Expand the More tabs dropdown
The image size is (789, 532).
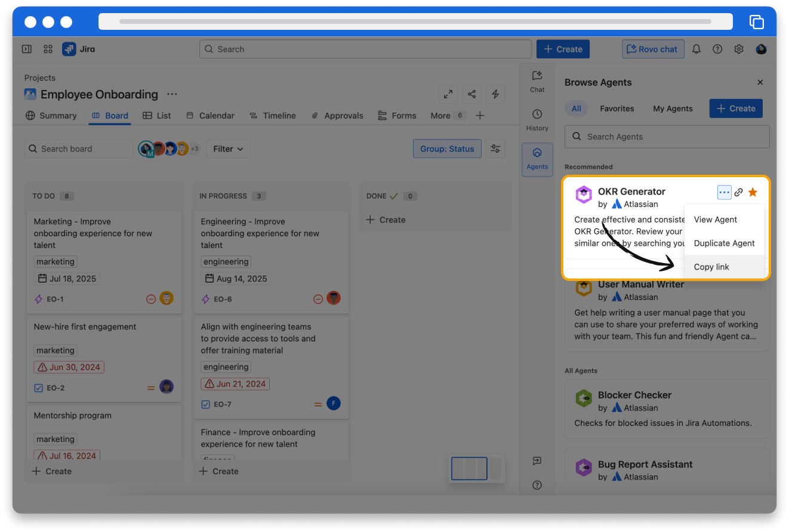(448, 116)
